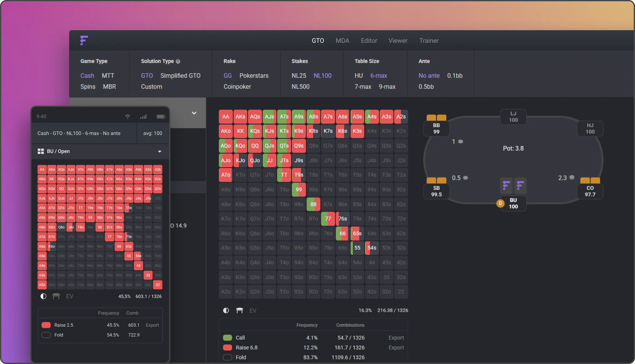Select the LJ seat on table
635x364 pixels.
513,117
